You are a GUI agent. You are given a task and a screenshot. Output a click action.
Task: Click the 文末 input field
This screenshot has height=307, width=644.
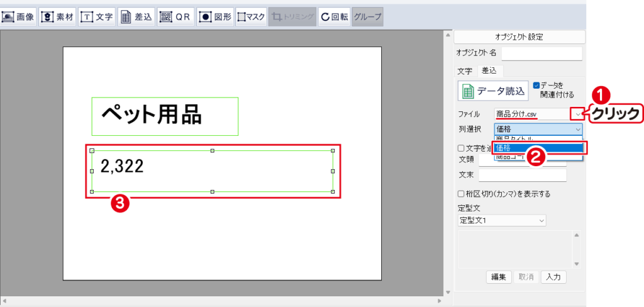[x=522, y=175]
